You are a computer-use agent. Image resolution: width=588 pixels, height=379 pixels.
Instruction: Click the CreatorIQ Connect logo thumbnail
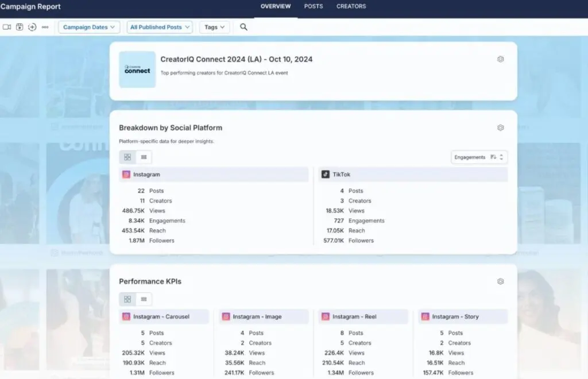137,69
